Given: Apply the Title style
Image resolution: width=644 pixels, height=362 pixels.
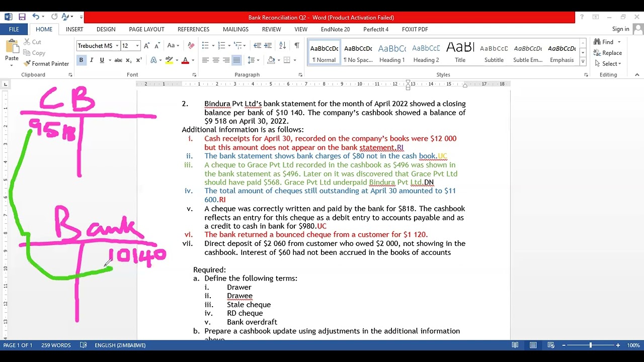Looking at the screenshot, I should coord(460,53).
